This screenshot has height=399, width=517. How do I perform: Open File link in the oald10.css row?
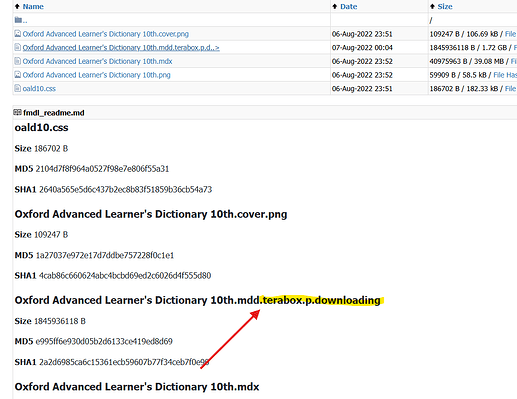pyautogui.click(x=510, y=89)
